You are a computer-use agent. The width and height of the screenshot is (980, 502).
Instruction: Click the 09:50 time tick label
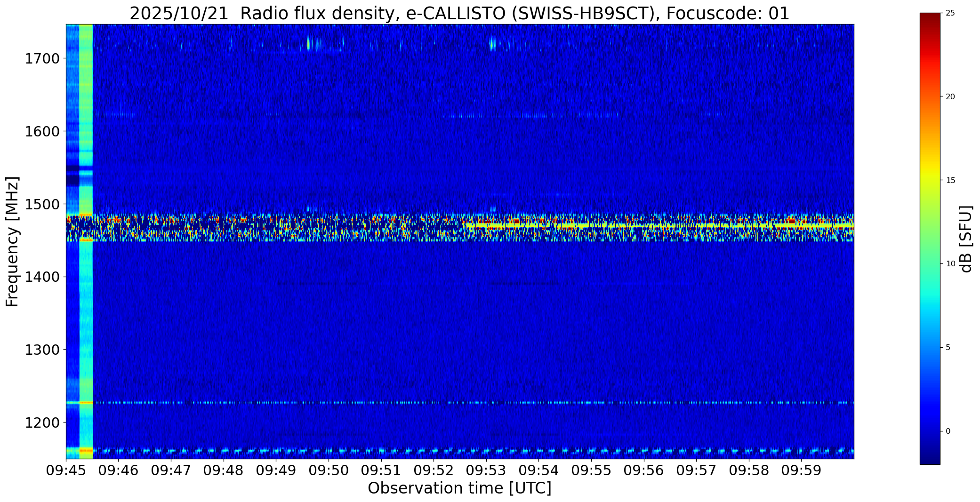pos(329,470)
